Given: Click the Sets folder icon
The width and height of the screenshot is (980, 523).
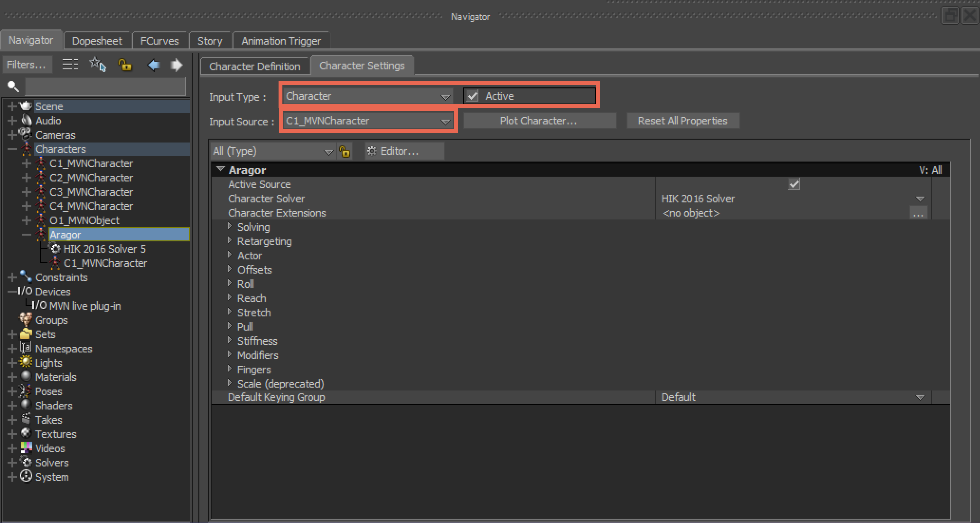Looking at the screenshot, I should pyautogui.click(x=26, y=334).
